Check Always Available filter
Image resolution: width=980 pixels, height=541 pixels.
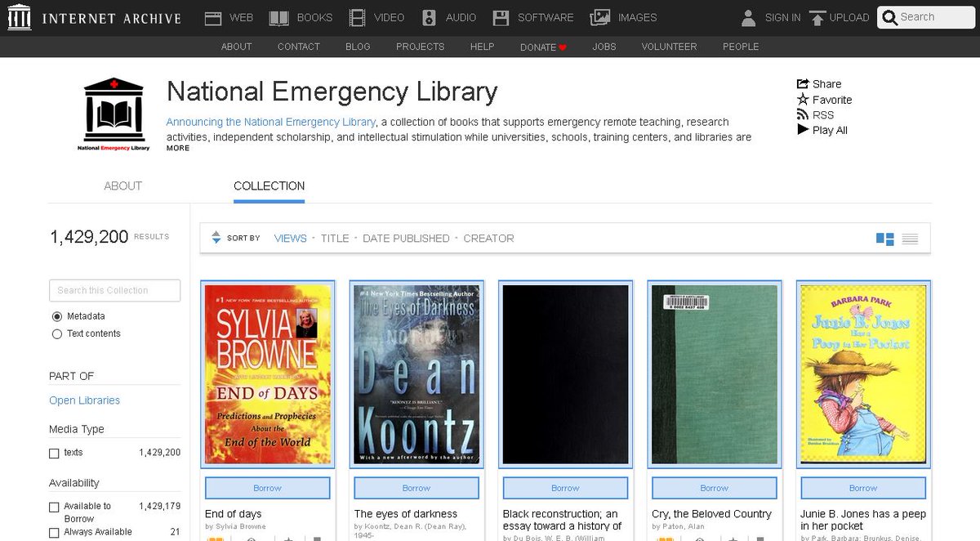tap(54, 532)
